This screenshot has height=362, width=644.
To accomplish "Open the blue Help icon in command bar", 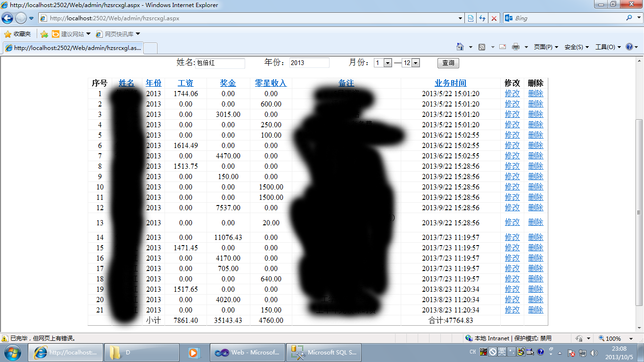I will pyautogui.click(x=629, y=47).
